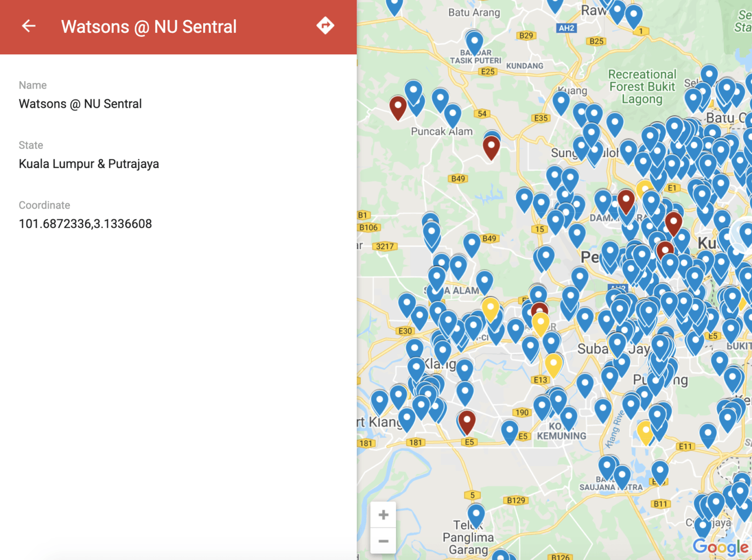Click the Batu Arang map label
The width and height of the screenshot is (752, 560).
[474, 13]
